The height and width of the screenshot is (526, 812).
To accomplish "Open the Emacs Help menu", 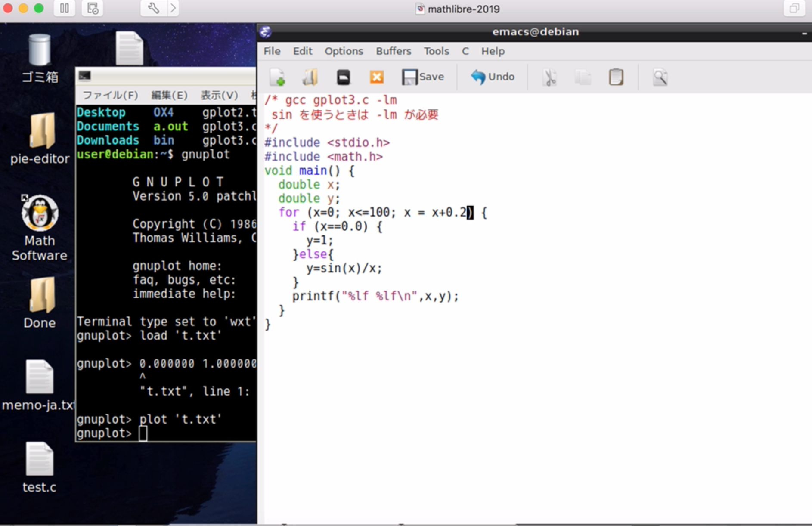I will [493, 51].
